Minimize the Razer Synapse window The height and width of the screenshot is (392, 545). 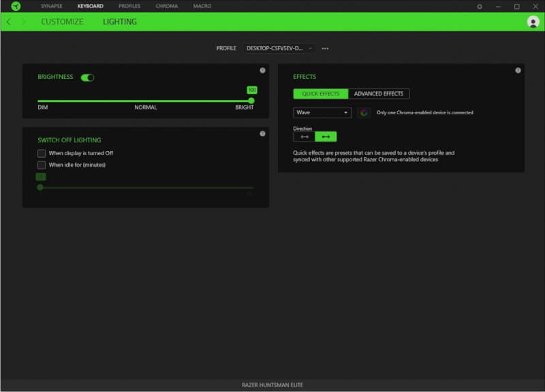[498, 6]
